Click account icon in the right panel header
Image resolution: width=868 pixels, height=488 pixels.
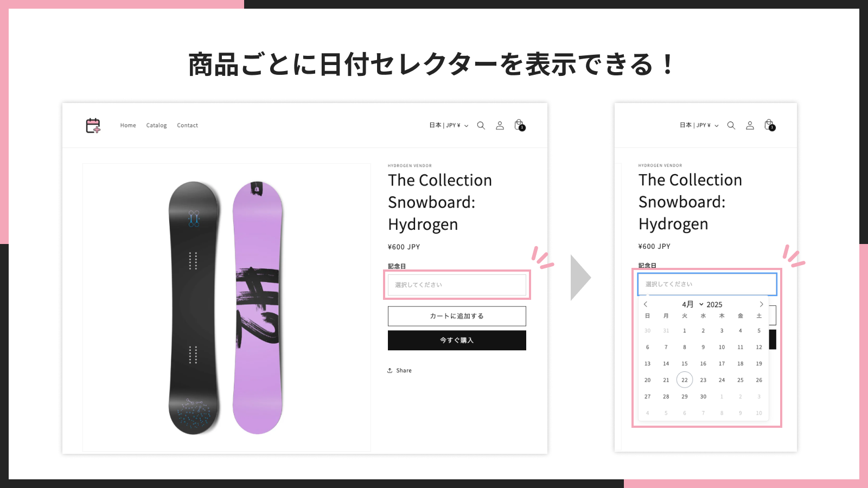click(750, 125)
